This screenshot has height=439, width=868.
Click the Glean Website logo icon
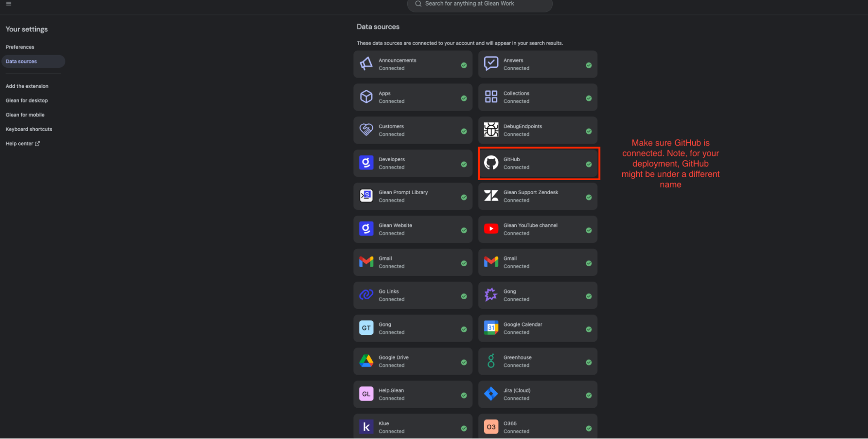[366, 229]
